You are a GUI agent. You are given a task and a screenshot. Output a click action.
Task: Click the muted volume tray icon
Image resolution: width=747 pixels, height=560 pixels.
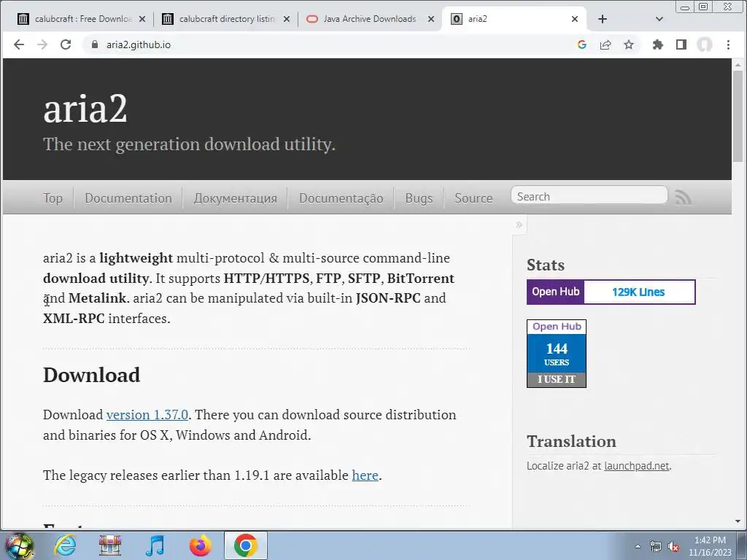click(x=673, y=547)
